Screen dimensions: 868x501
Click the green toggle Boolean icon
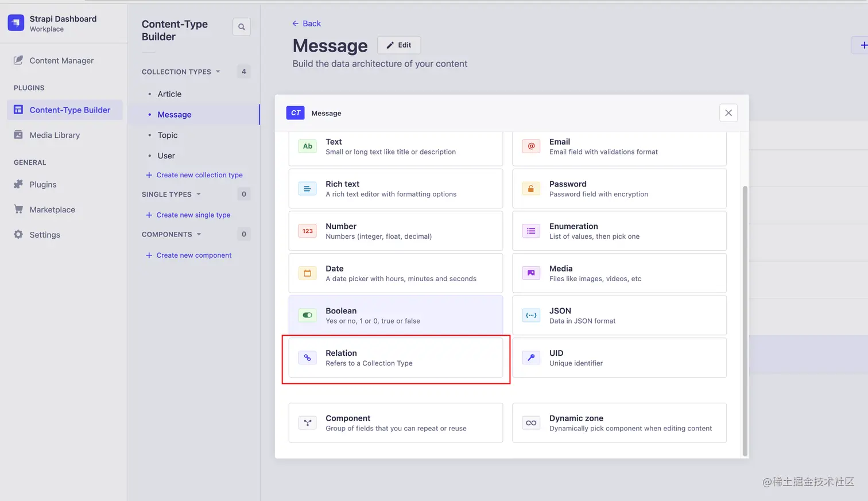[x=308, y=315]
